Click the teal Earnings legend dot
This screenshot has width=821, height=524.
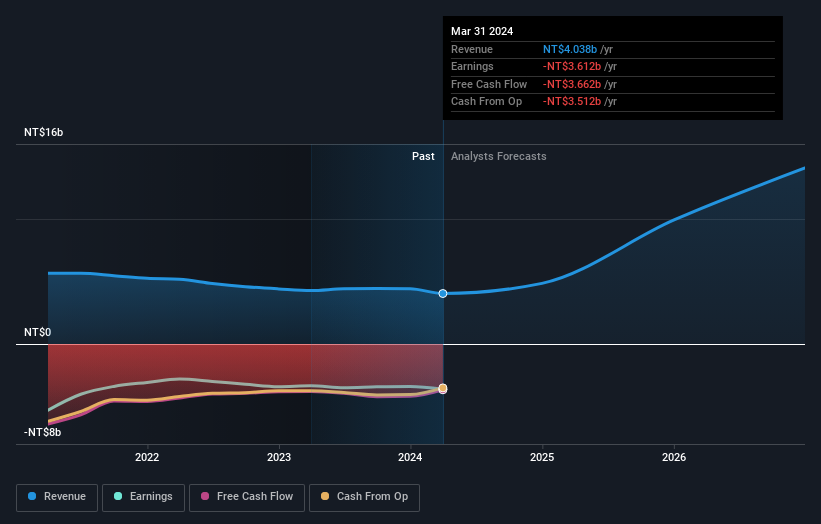pos(118,496)
